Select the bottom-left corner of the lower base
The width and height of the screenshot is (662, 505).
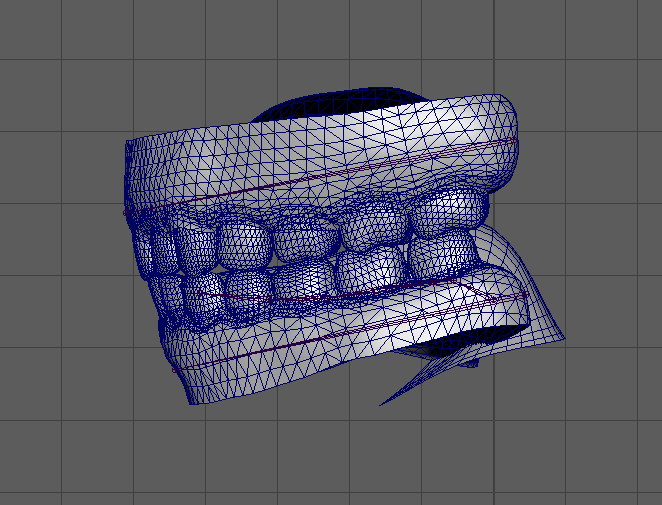190,398
